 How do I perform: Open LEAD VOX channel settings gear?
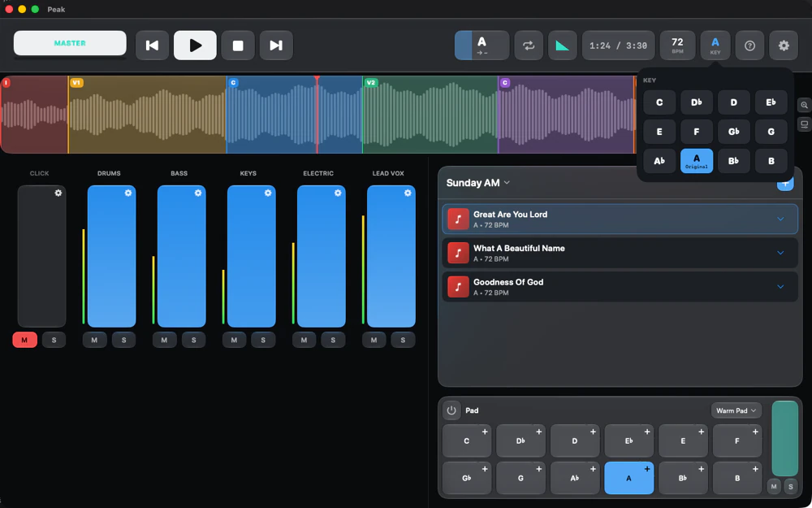[408, 193]
